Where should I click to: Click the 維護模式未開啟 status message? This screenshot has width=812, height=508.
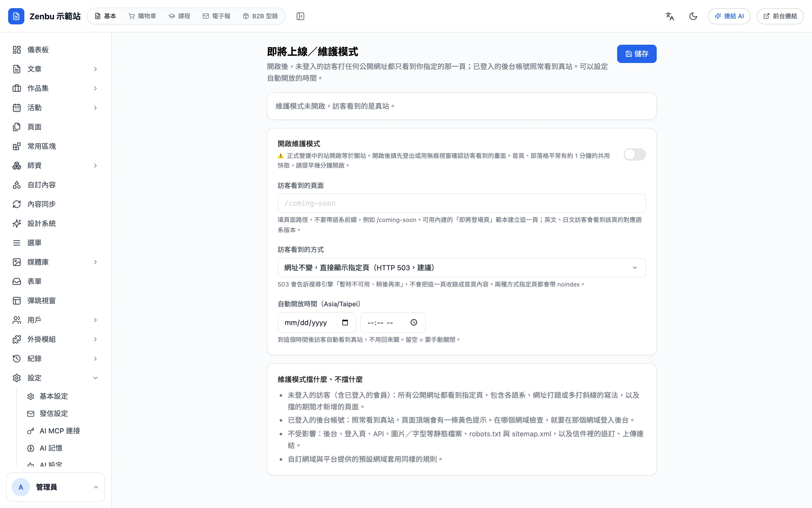335,106
